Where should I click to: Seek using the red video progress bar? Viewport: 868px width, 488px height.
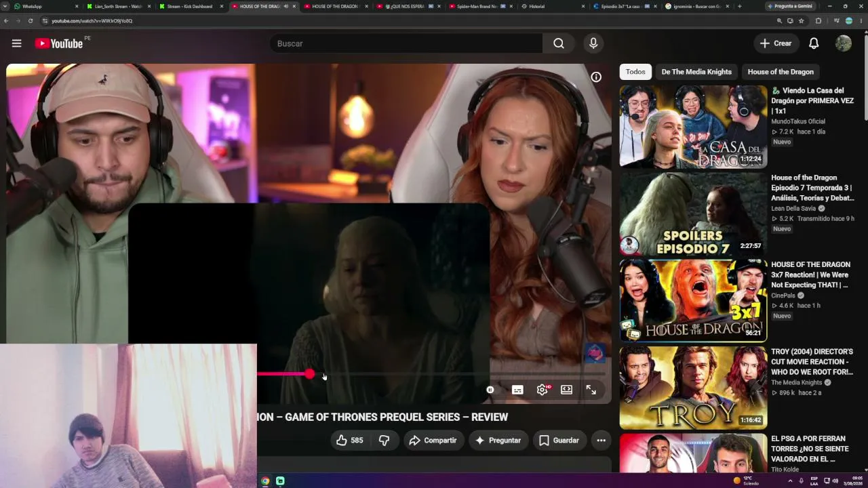[x=431, y=374]
